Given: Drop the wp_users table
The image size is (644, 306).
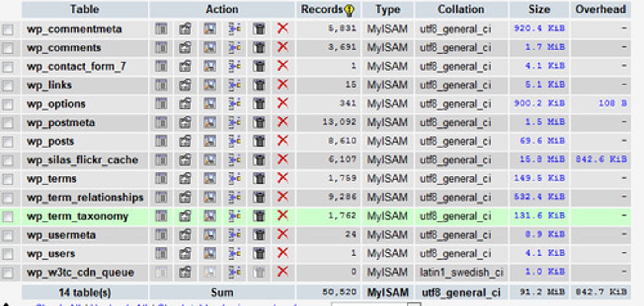Looking at the screenshot, I should click(x=283, y=253).
